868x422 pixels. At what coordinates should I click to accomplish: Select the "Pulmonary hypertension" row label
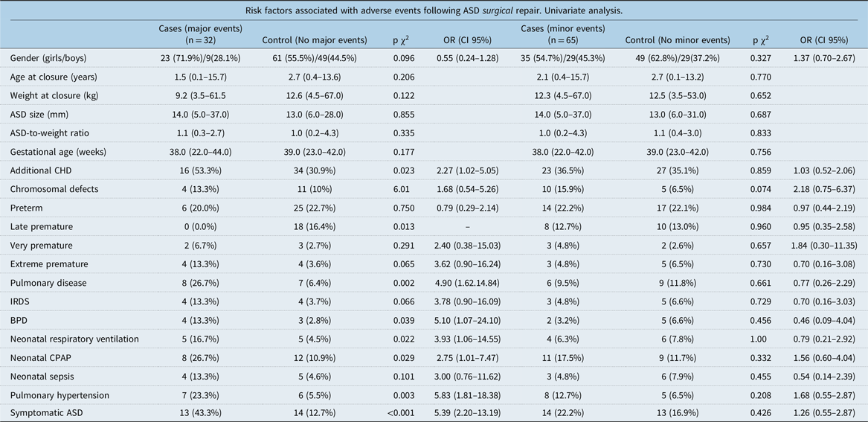coord(60,394)
